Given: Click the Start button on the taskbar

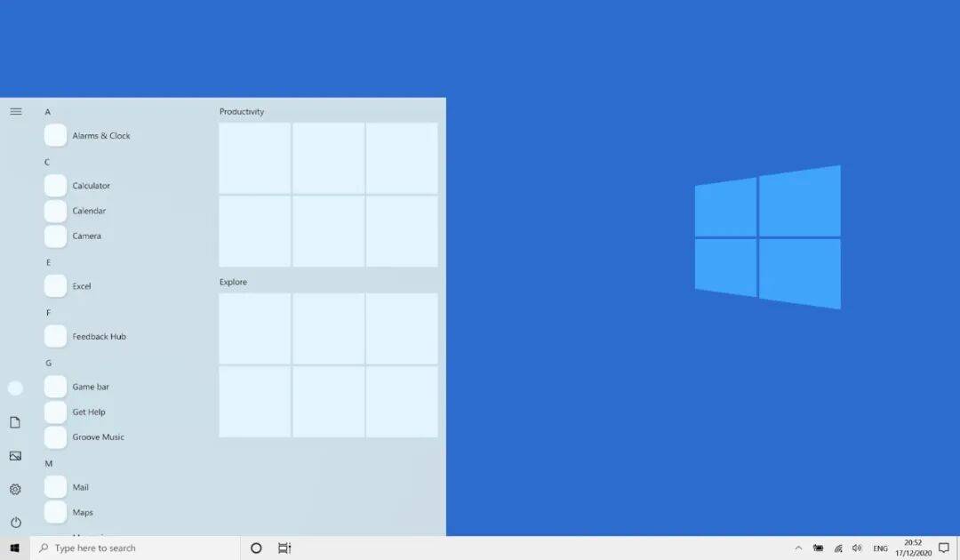Looking at the screenshot, I should pyautogui.click(x=13, y=548).
